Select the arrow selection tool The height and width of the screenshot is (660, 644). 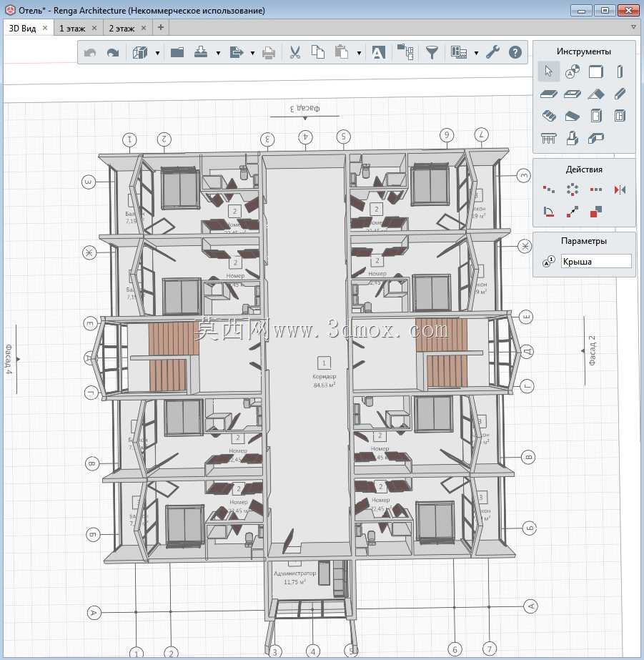pyautogui.click(x=548, y=71)
